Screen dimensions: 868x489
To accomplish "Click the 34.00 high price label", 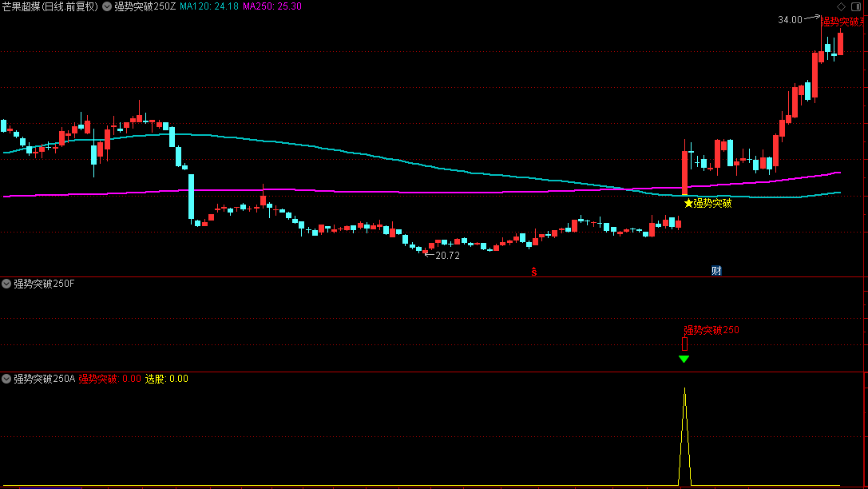I will coord(790,20).
